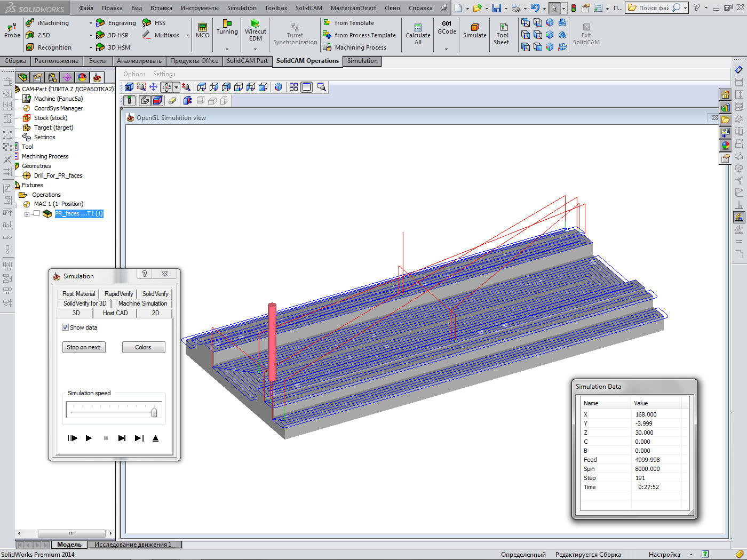
Task: Select the Pan view tool
Action: 153,87
